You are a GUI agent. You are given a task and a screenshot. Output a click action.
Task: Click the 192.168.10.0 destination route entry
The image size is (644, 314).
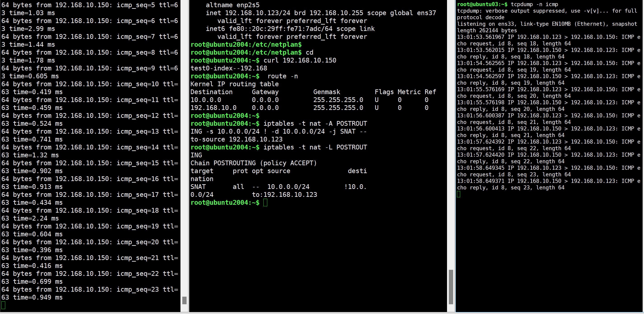[213, 108]
